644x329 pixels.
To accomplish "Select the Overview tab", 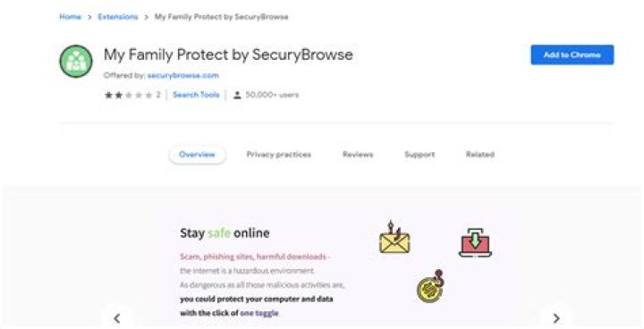I will [x=197, y=155].
